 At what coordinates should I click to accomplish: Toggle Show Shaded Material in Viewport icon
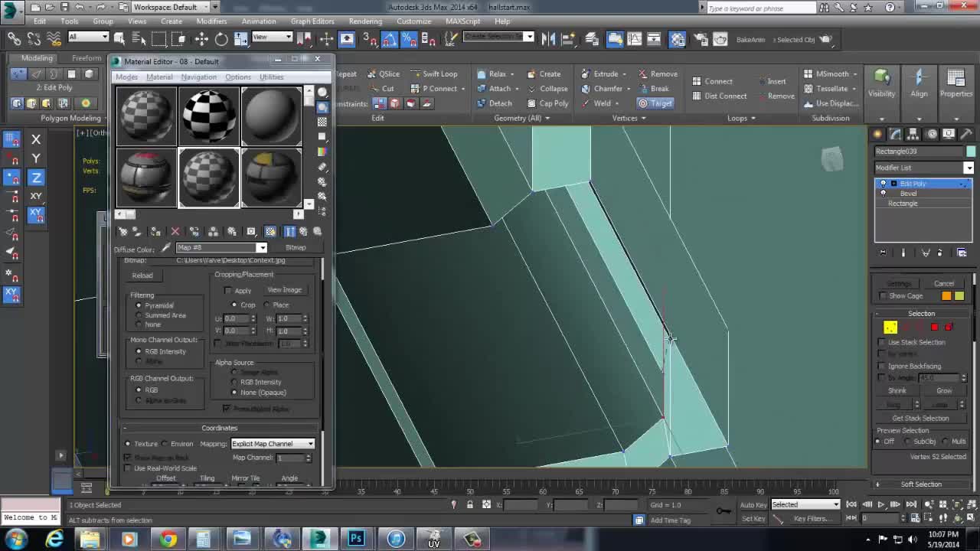coord(270,231)
